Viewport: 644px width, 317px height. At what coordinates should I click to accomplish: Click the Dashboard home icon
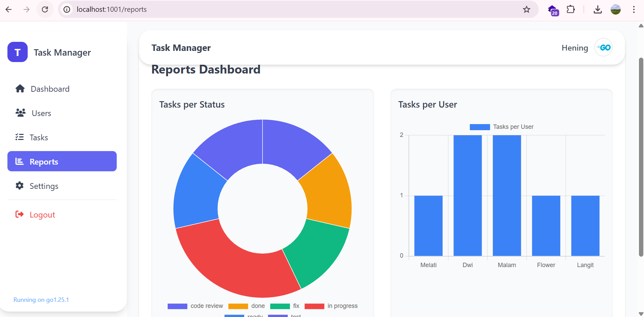point(20,89)
